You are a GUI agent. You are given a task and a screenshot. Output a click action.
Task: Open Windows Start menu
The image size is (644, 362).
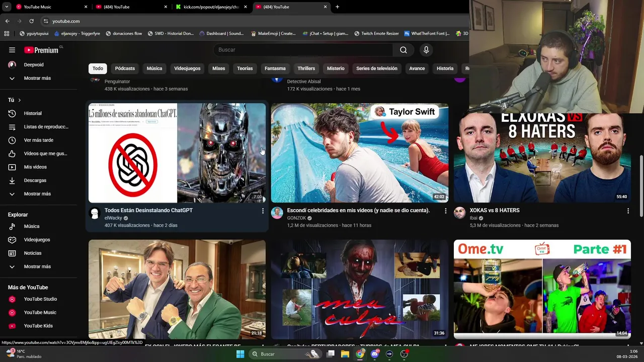(240, 354)
